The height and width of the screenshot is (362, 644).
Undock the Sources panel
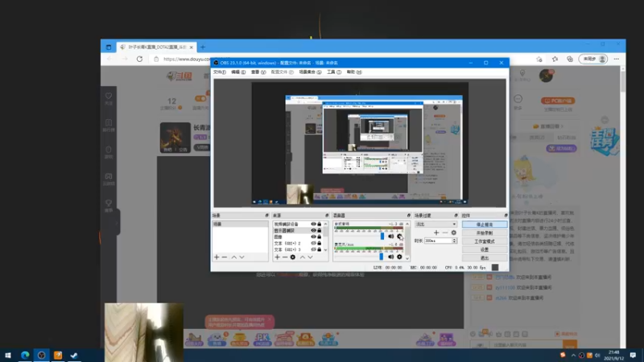[327, 216]
